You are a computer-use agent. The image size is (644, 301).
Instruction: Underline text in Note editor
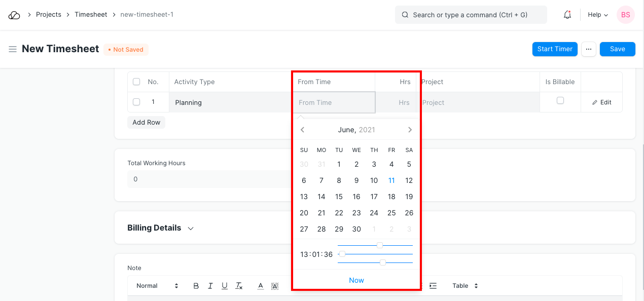(x=225, y=286)
